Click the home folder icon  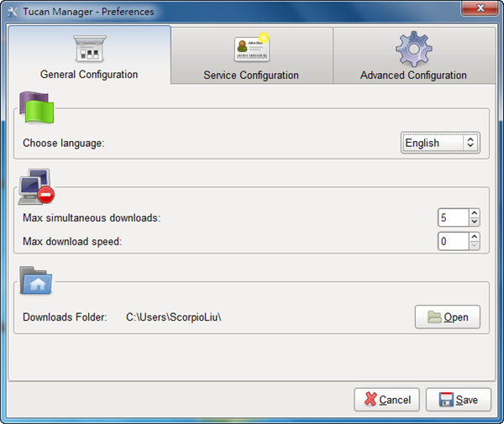click(x=35, y=280)
